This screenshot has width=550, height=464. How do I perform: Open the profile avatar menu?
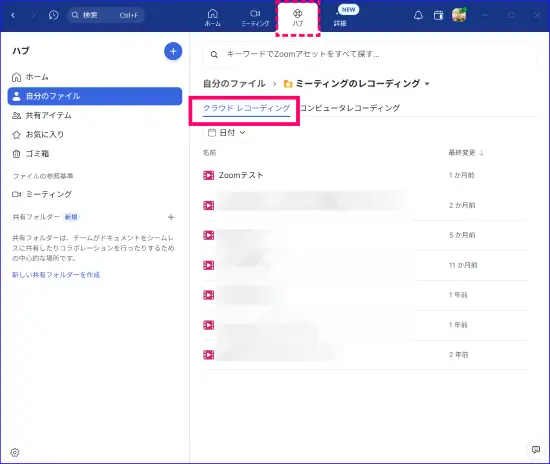[x=459, y=15]
